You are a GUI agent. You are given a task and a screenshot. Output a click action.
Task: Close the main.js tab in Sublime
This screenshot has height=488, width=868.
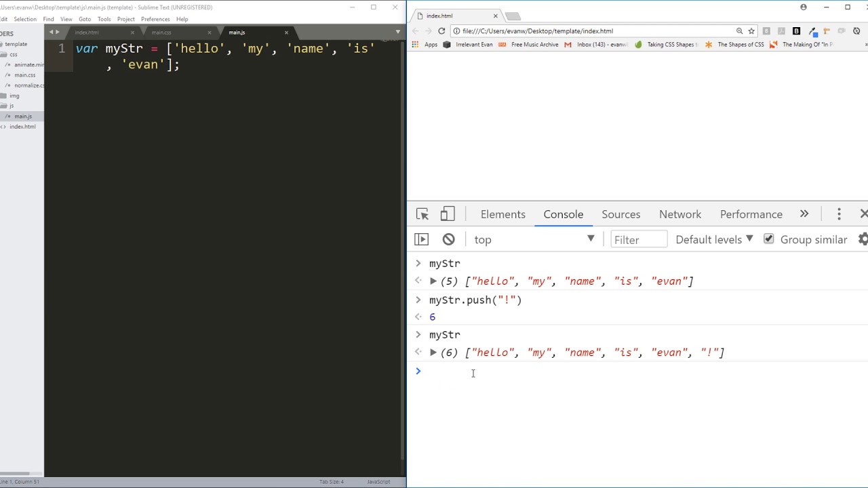pos(286,33)
